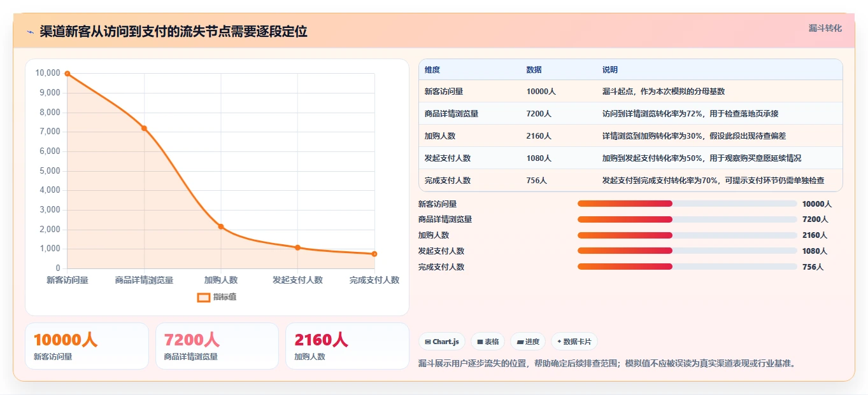The image size is (868, 395).
Task: Click the 完成支付人数 x-axis label
Action: 374,280
